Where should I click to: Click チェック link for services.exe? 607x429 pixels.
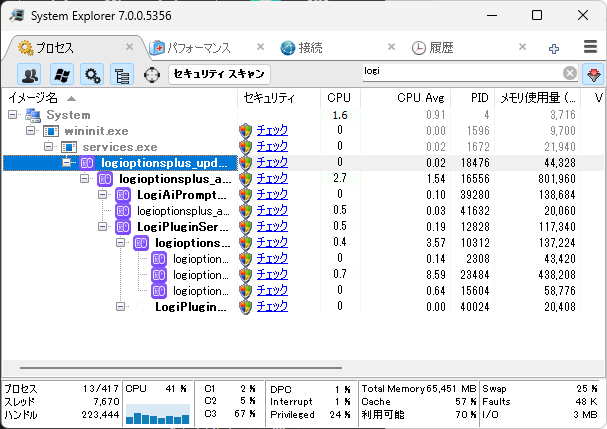click(x=272, y=147)
